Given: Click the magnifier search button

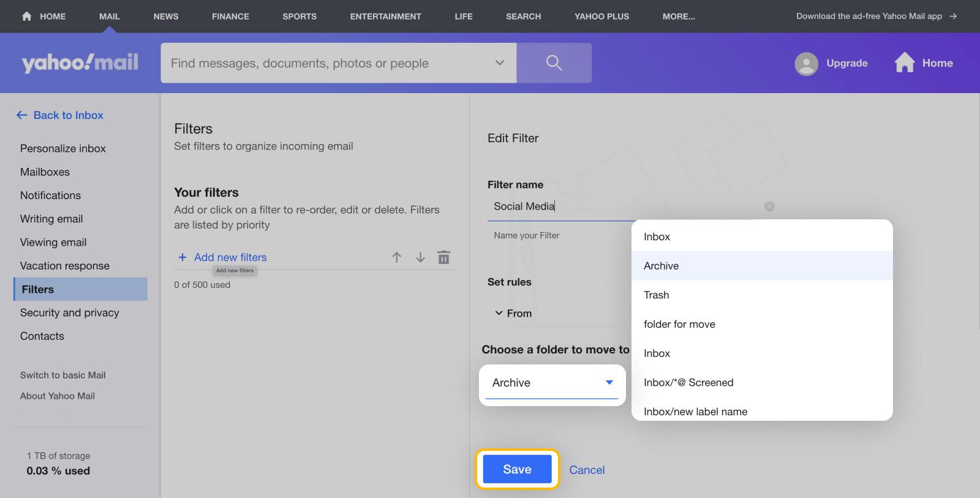Looking at the screenshot, I should pos(554,62).
